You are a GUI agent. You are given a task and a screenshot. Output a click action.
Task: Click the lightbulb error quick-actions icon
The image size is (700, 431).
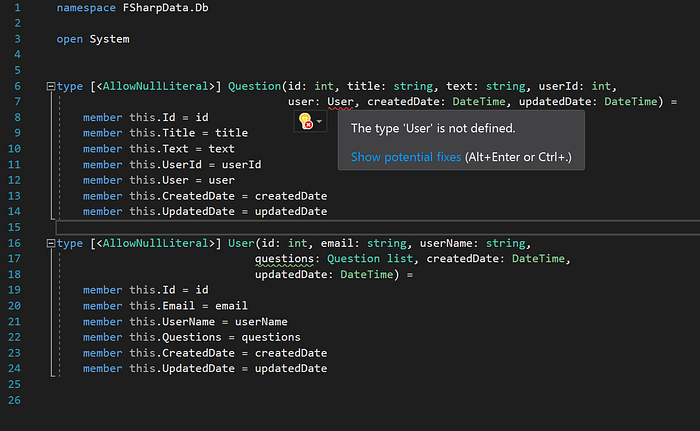(306, 121)
